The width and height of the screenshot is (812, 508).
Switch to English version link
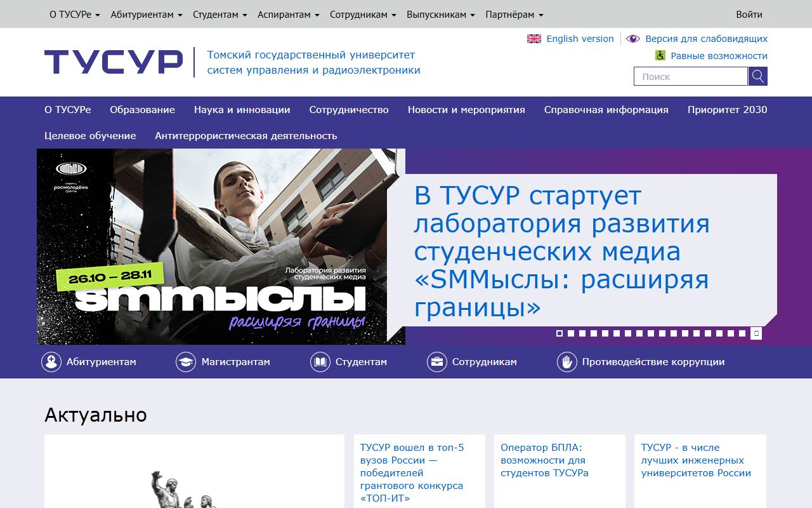click(580, 39)
